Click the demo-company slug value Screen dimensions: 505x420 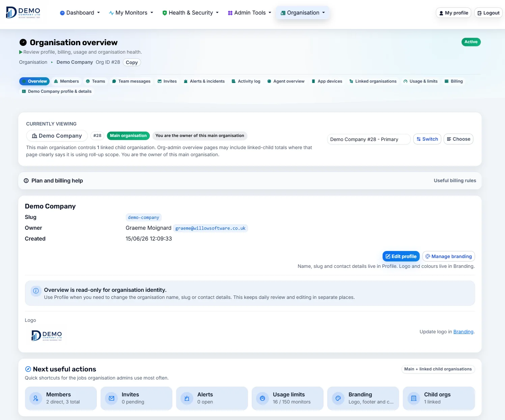[x=143, y=218]
